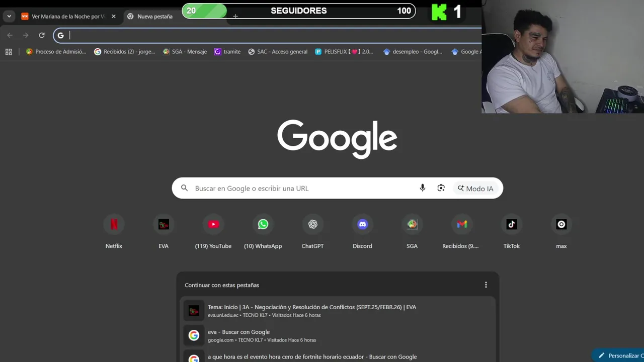Open Tema: Inicio 3A Negociación EVA entry
The width and height of the screenshot is (644, 362).
pyautogui.click(x=338, y=311)
